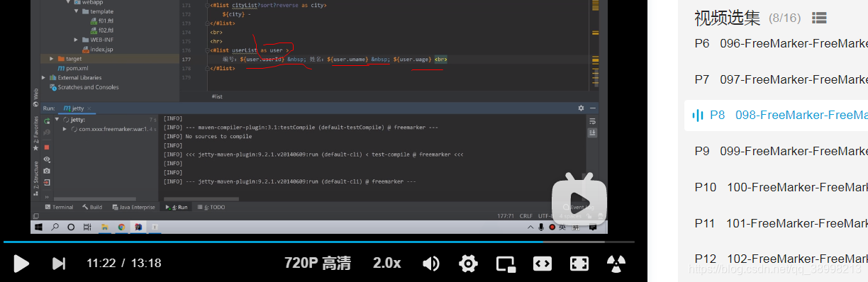The height and width of the screenshot is (282, 868).
Task: Switch to the TODO tool tab
Action: click(213, 207)
